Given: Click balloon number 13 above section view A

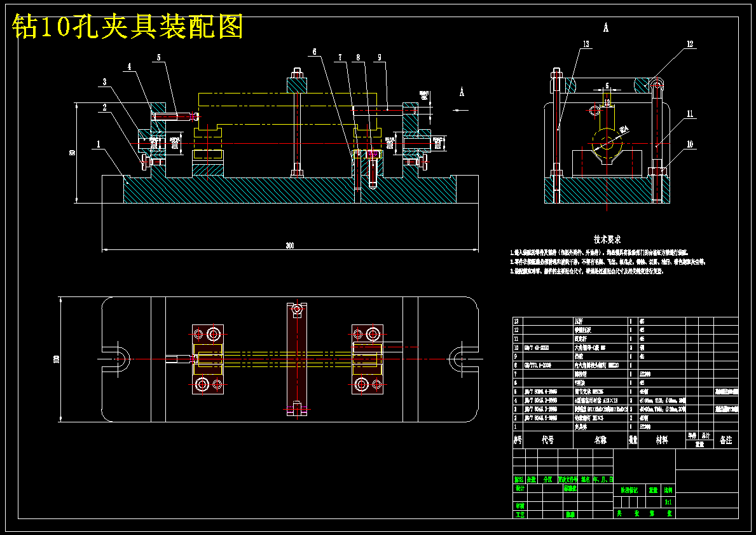Looking at the screenshot, I should (x=586, y=44).
